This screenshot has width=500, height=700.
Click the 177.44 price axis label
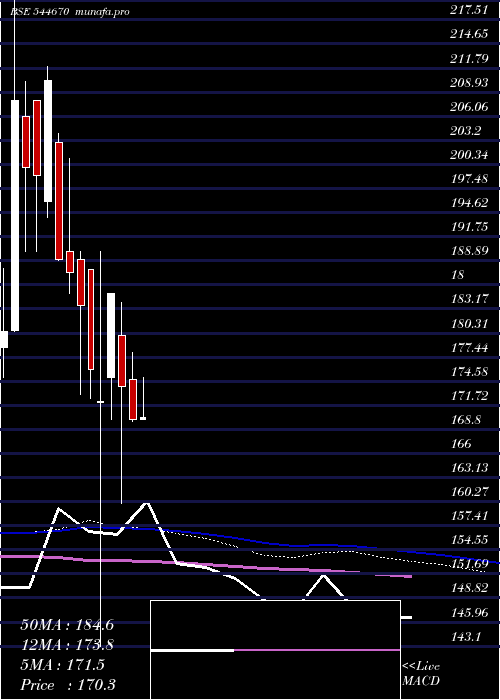click(469, 347)
